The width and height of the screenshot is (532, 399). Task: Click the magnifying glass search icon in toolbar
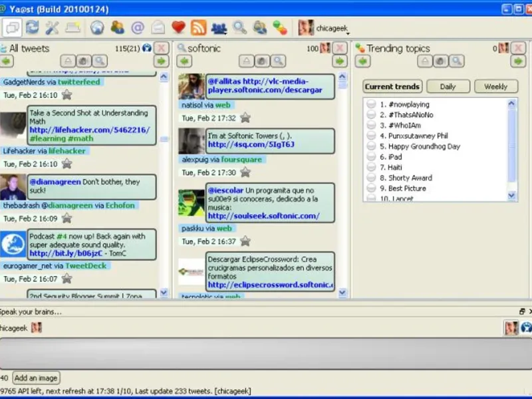tap(239, 27)
